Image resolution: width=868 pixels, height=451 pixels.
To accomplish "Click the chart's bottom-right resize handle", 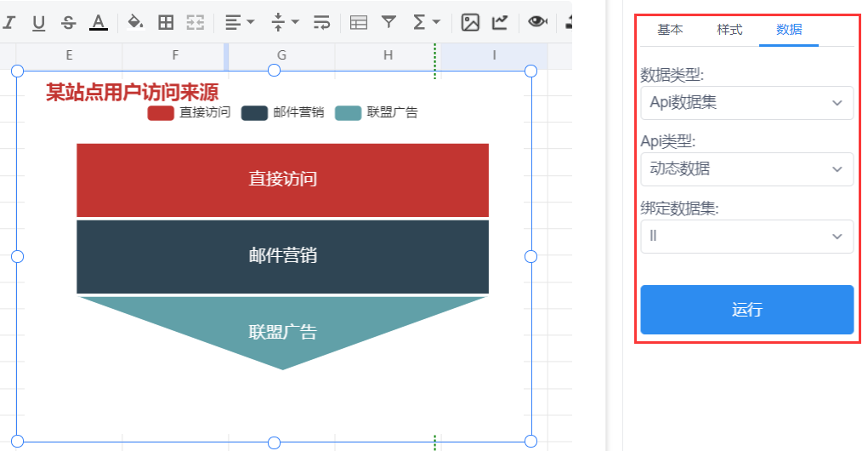I will [530, 441].
